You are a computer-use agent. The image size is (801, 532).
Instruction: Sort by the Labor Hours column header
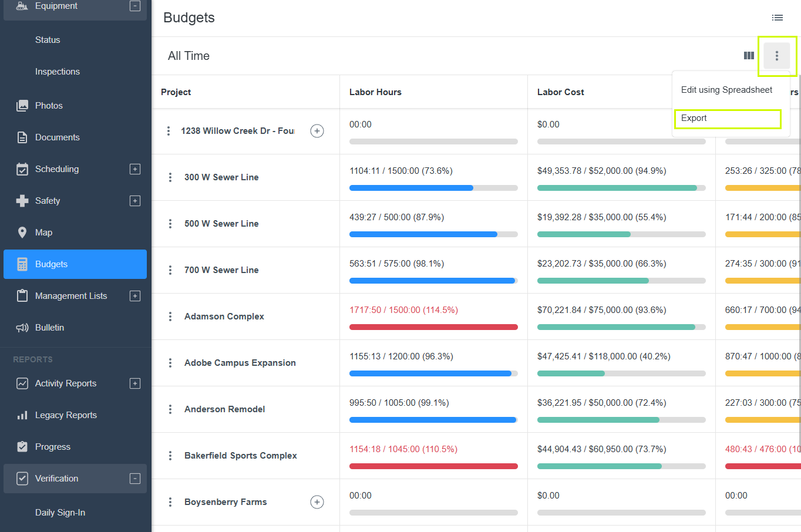tap(375, 92)
